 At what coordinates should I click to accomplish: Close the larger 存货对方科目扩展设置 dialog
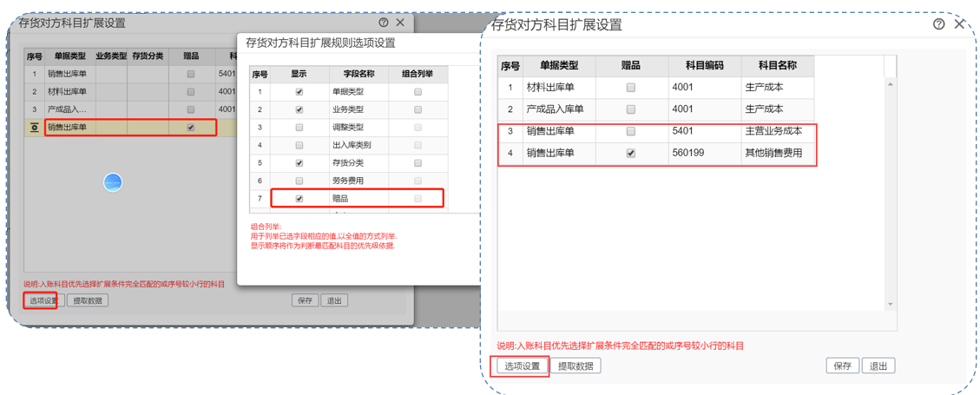[959, 24]
